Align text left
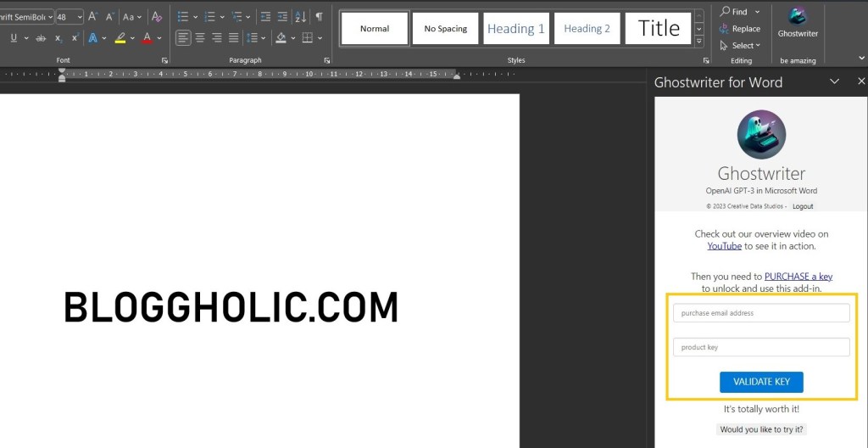The width and height of the screenshot is (868, 448). click(x=183, y=38)
